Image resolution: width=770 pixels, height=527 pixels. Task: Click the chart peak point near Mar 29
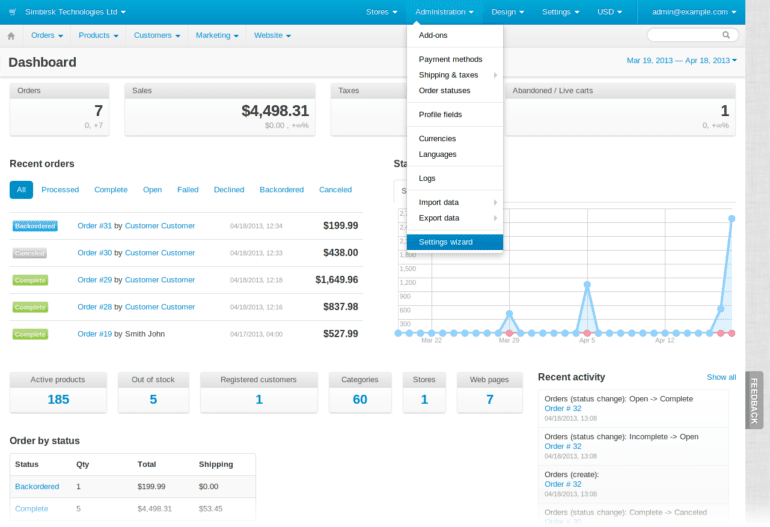pyautogui.click(x=509, y=313)
